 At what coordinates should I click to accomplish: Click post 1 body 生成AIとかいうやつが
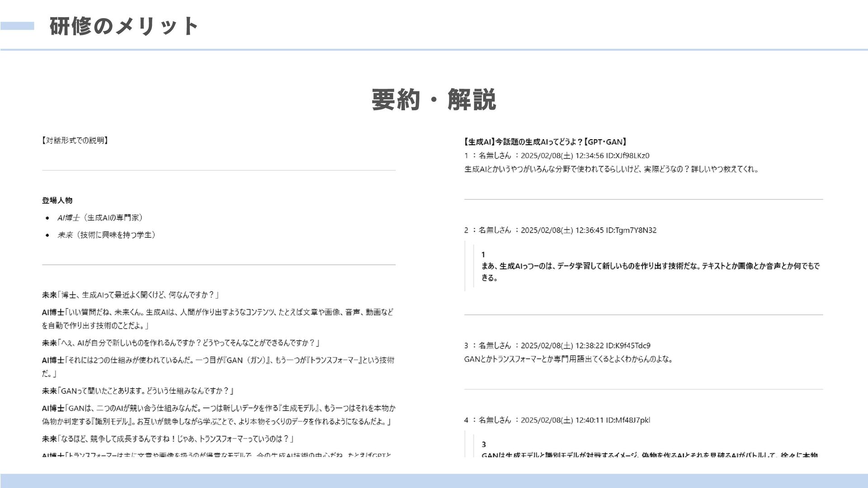tap(611, 169)
